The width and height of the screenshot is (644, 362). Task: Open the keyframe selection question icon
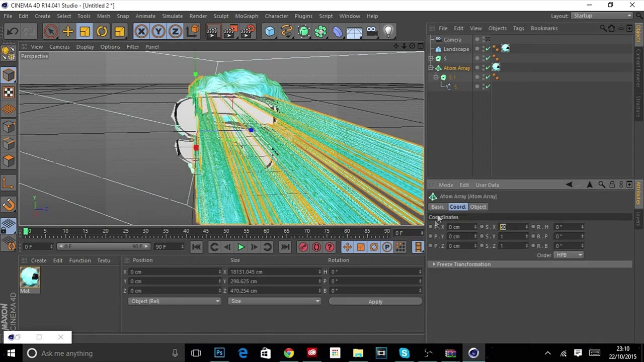coord(330,247)
